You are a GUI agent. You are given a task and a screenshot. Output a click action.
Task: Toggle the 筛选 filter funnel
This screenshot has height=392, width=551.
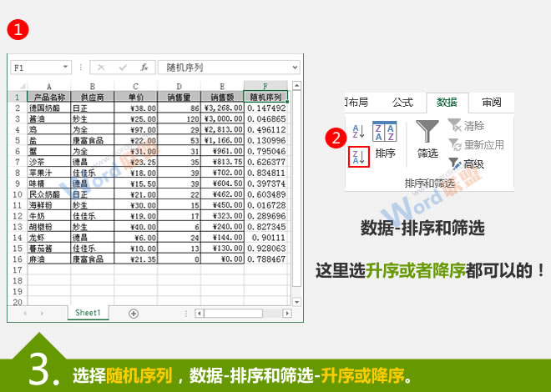427,139
